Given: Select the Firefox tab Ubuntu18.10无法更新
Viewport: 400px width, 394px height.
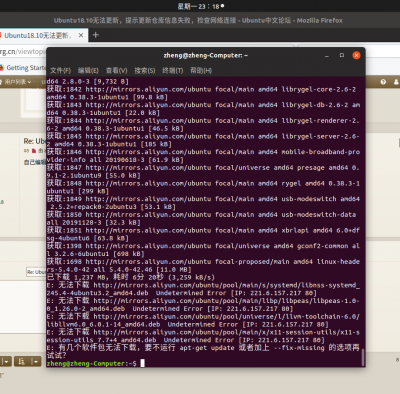Looking at the screenshot, I should [x=37, y=35].
